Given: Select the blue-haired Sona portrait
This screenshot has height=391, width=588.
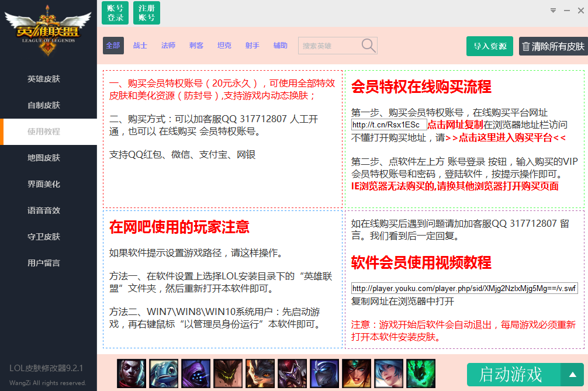Looking at the screenshot, I should click(389, 373).
